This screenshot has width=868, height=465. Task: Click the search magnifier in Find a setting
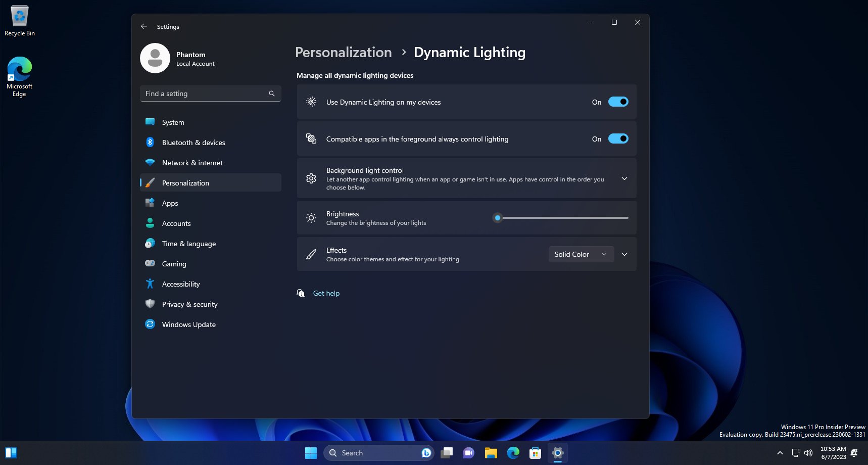pos(272,94)
